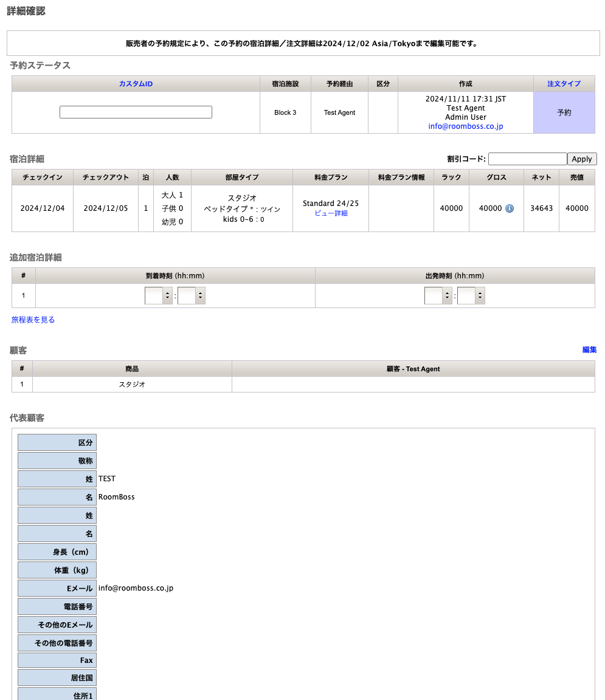The width and height of the screenshot is (605, 700).
Task: Focus the カスタムID text input field
Action: click(136, 112)
